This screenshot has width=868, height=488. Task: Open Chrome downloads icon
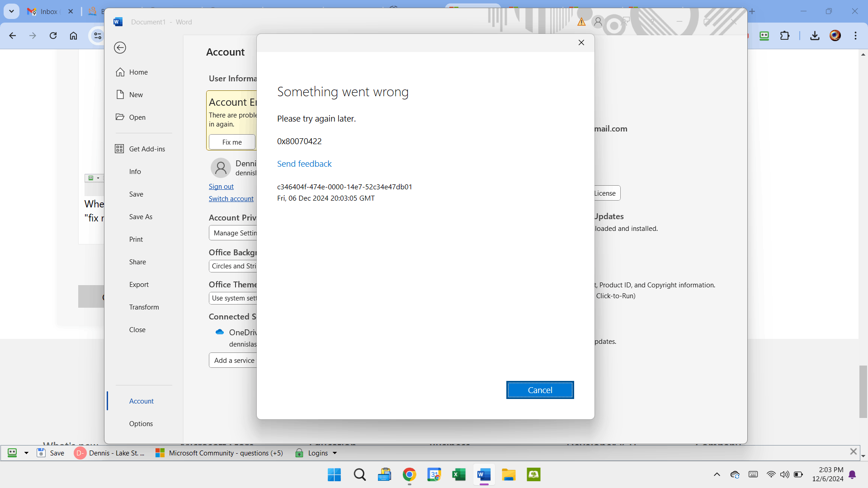click(x=815, y=36)
